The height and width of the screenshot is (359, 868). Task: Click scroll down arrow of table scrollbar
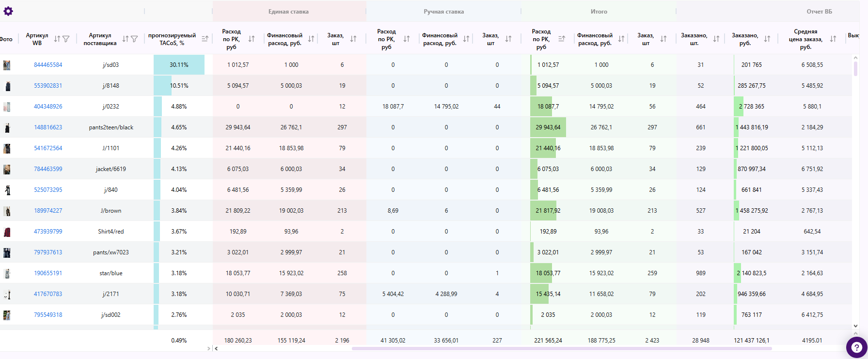click(855, 326)
